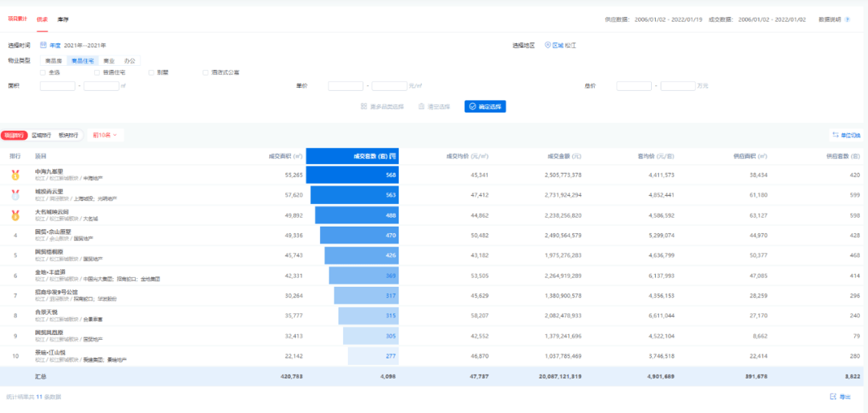This screenshot has width=868, height=413.
Task: Tick the 别墅 checkbox
Action: click(151, 72)
